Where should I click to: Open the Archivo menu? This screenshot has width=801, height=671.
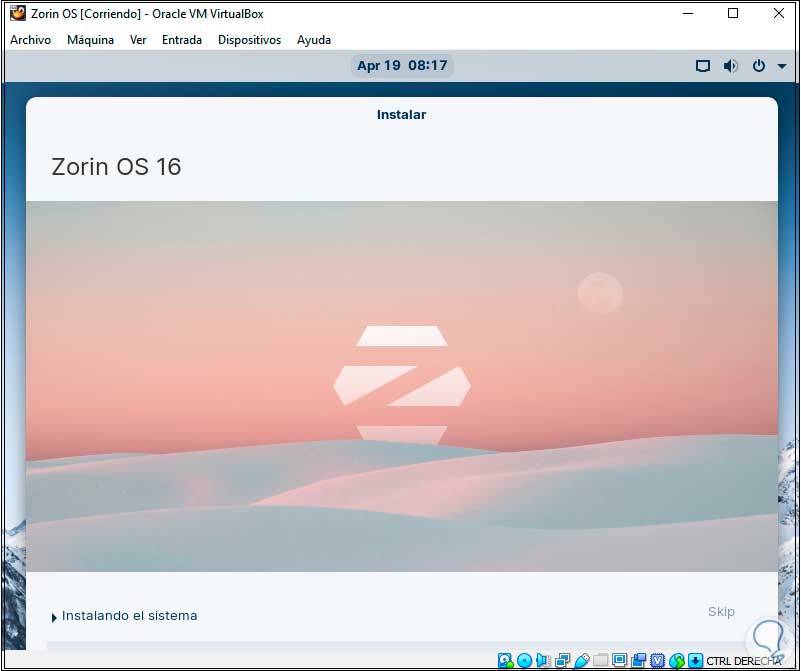(31, 40)
